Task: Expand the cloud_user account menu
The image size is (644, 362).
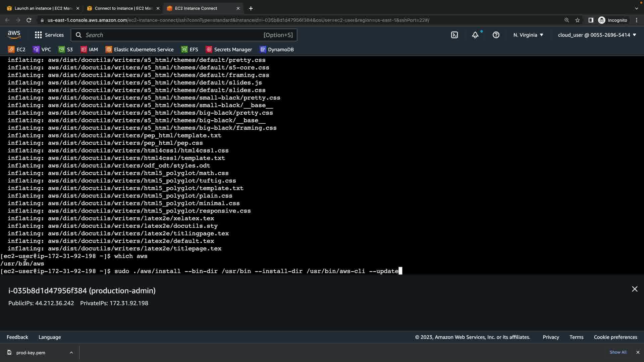Action: (597, 35)
